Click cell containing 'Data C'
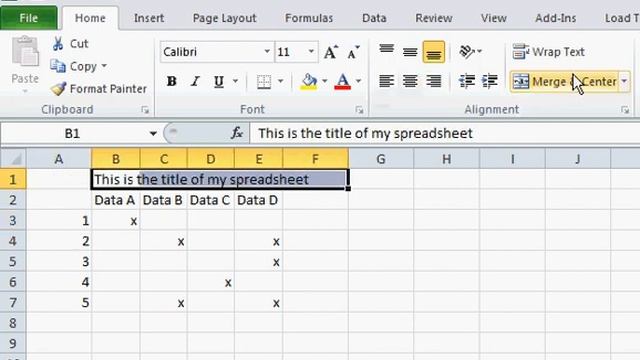 click(211, 200)
